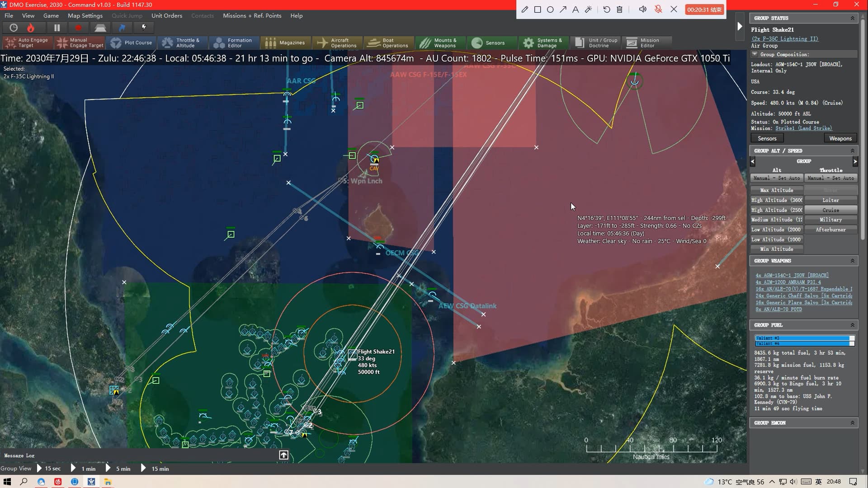Screen dimensions: 868x488
Task: Close the annotation bar with X icon
Action: [x=674, y=9]
